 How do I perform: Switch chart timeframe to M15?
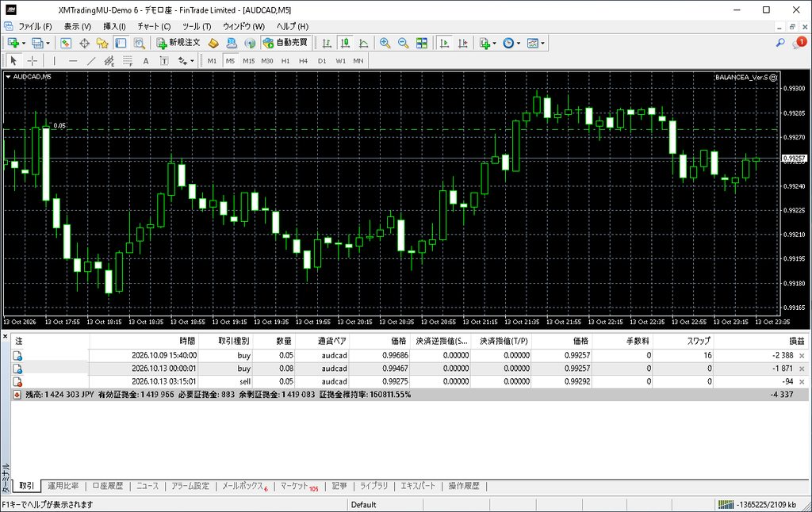pos(248,60)
